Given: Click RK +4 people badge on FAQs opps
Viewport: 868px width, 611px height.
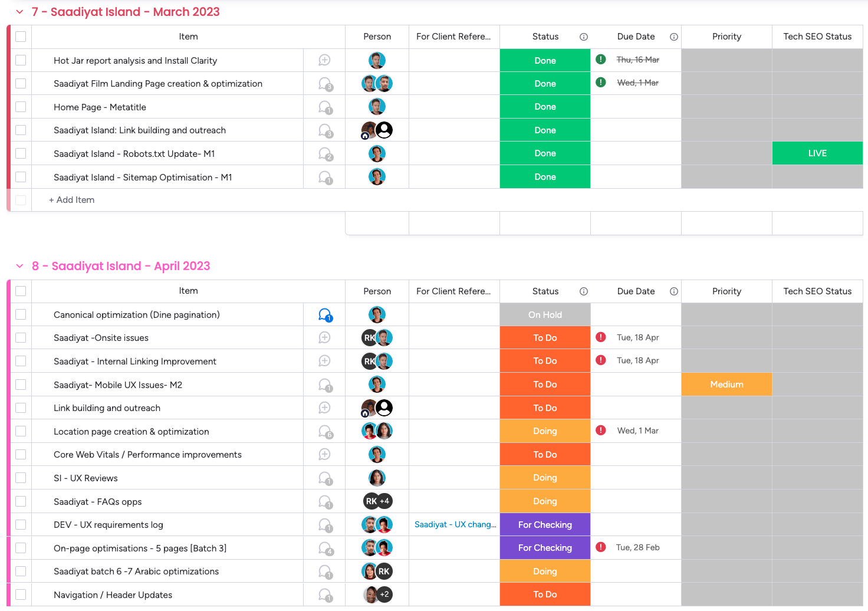Looking at the screenshot, I should (377, 501).
